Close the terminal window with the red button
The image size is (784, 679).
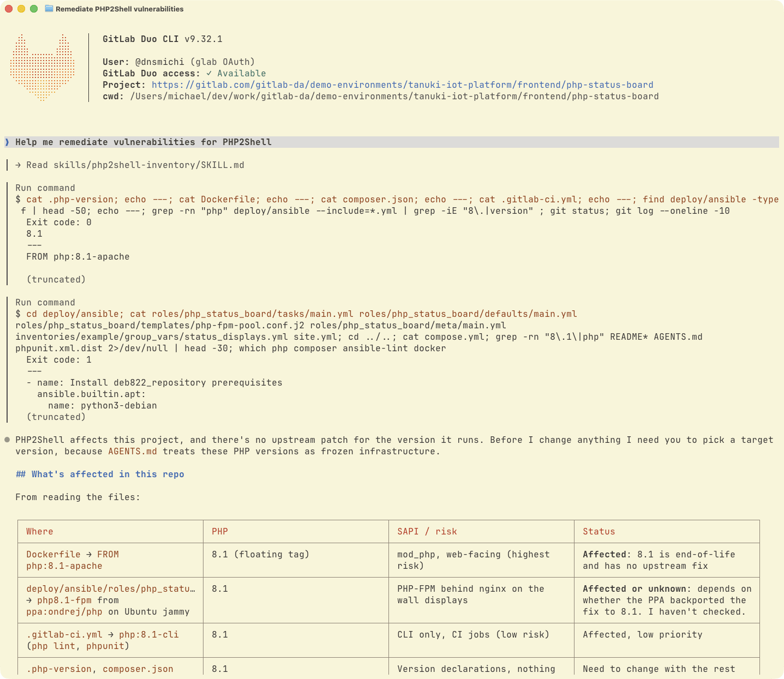(9, 9)
